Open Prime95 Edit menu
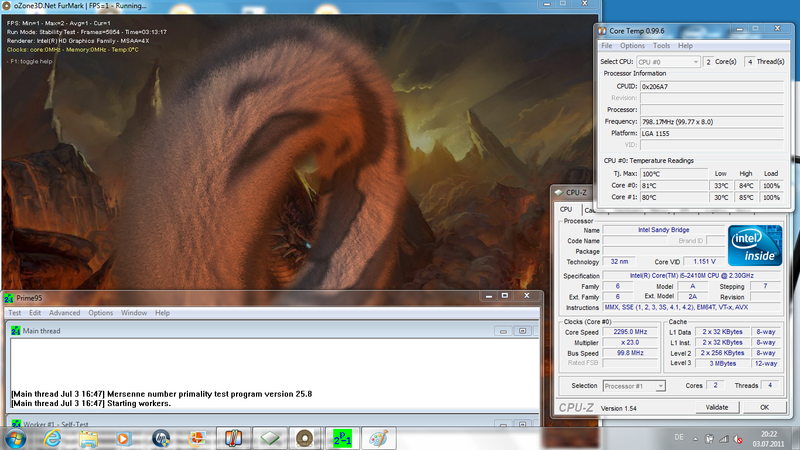The width and height of the screenshot is (800, 450). [35, 313]
